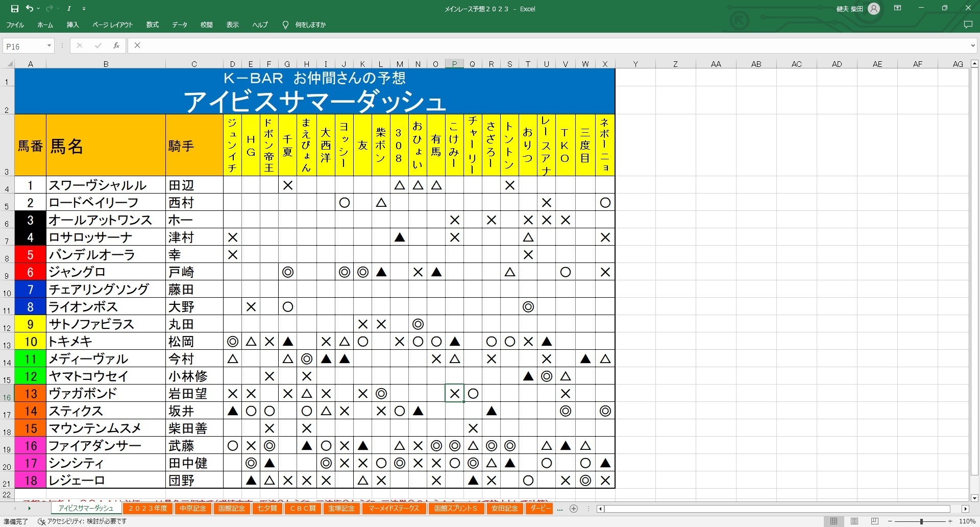This screenshot has height=527, width=980.
Task: Click vertical scrollbar up arrow
Action: (x=974, y=64)
